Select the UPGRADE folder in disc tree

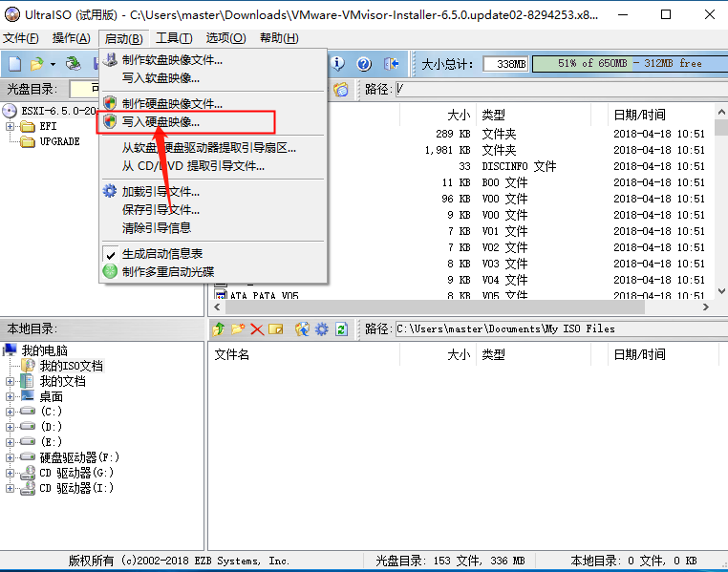coord(59,141)
